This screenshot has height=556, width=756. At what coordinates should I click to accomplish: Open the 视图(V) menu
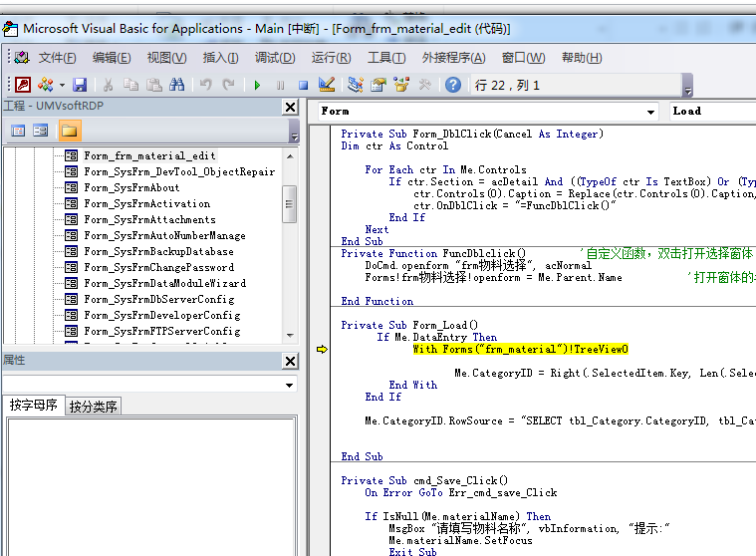(x=166, y=58)
